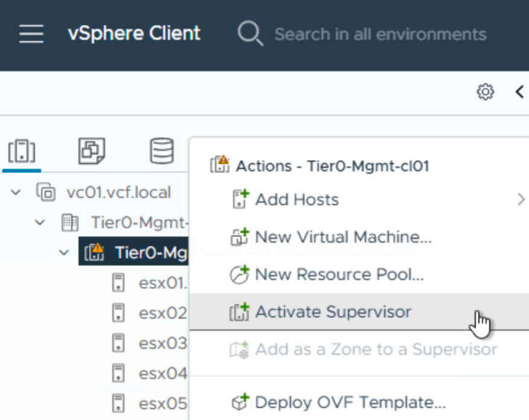Select Activate Supervisor menu entry
The width and height of the screenshot is (529, 420).
tap(333, 312)
